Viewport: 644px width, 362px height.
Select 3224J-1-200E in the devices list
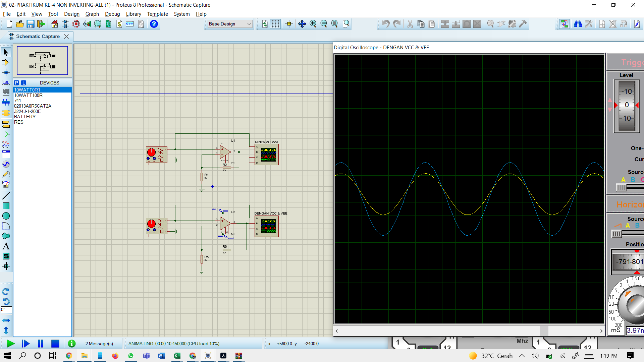point(42,111)
